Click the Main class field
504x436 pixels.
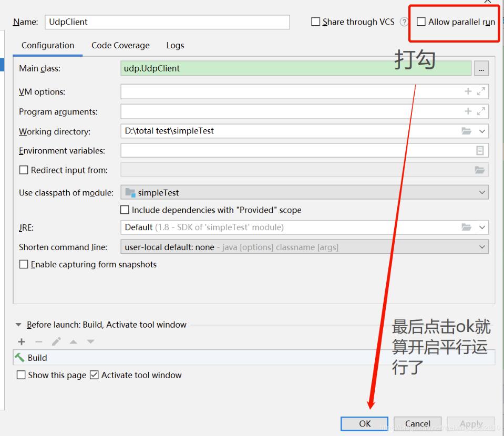pos(296,68)
